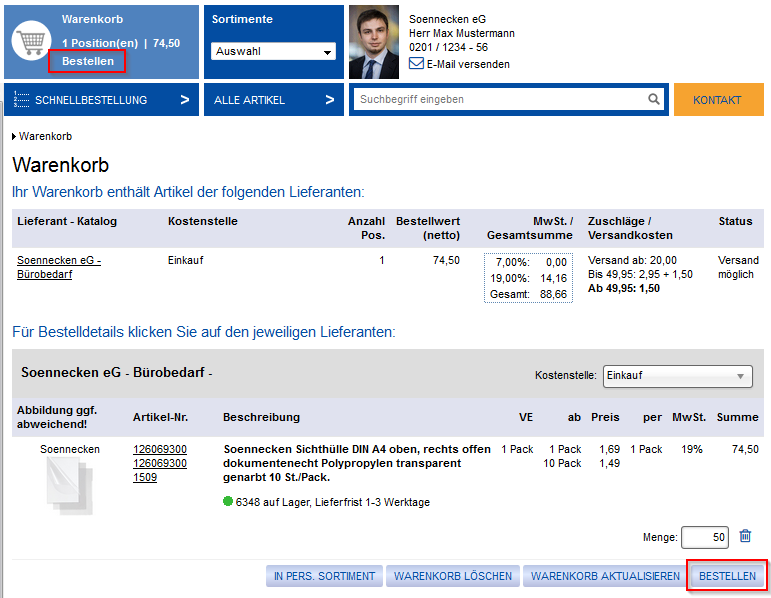Open article number 1509 link

pyautogui.click(x=145, y=477)
